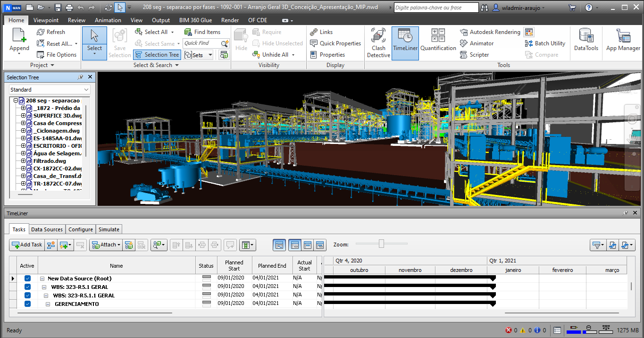Expand the SUPERFICE 3D.dwg tree node
The width and height of the screenshot is (644, 338).
click(x=23, y=116)
